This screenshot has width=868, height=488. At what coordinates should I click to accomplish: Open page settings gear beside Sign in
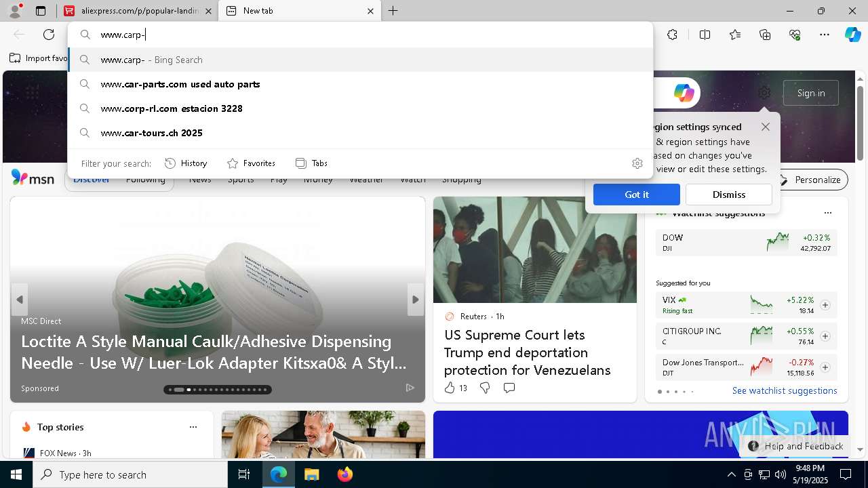(764, 93)
